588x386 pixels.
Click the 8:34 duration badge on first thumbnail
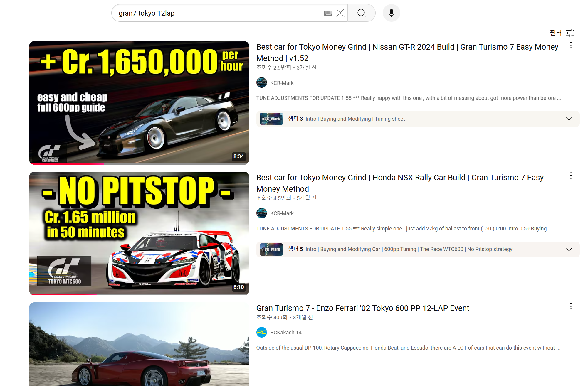pyautogui.click(x=238, y=156)
